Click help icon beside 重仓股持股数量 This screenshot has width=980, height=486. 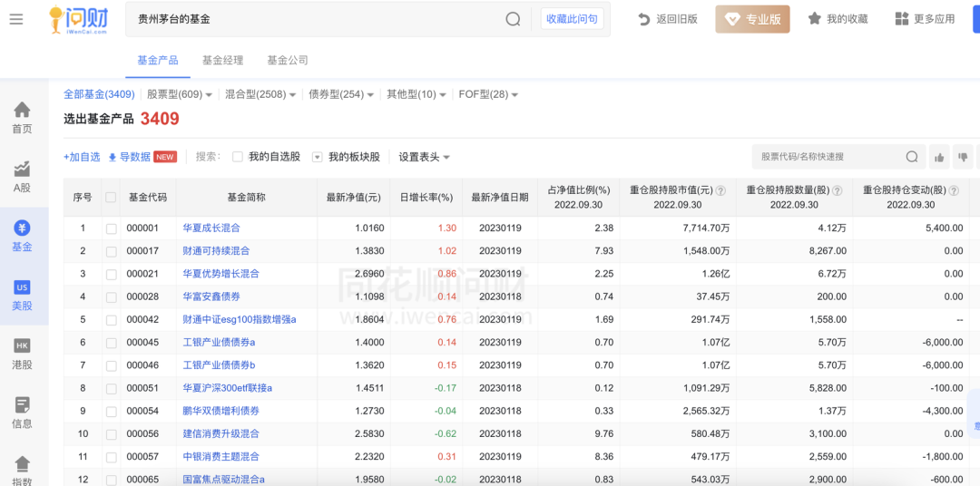tap(838, 190)
